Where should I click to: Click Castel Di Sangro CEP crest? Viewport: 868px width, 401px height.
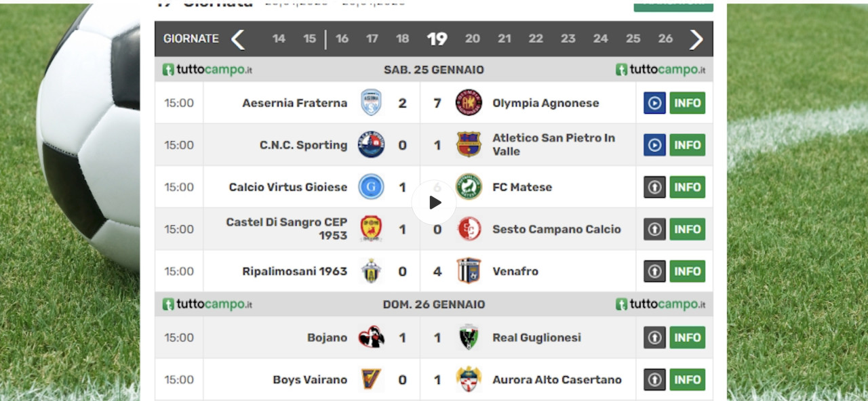(x=371, y=229)
